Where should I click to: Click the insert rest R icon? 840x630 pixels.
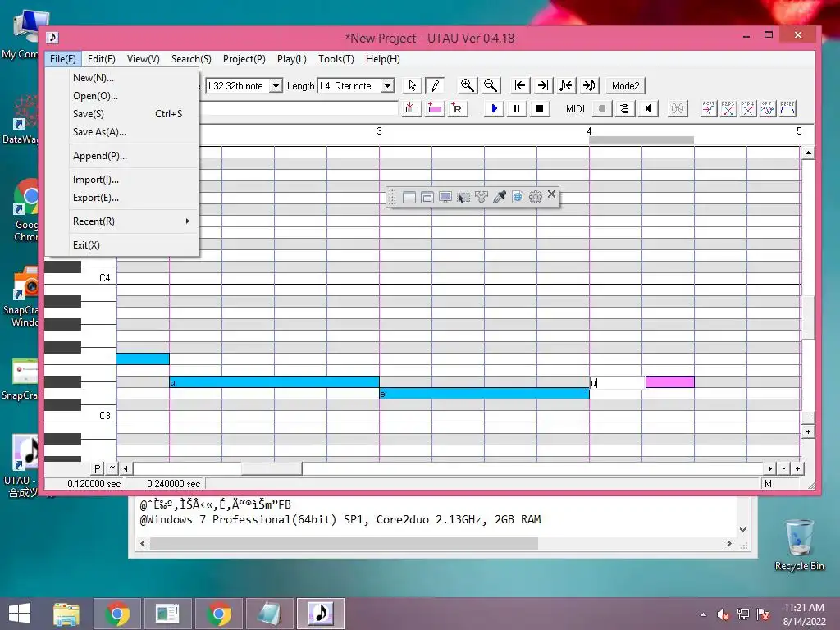point(458,109)
